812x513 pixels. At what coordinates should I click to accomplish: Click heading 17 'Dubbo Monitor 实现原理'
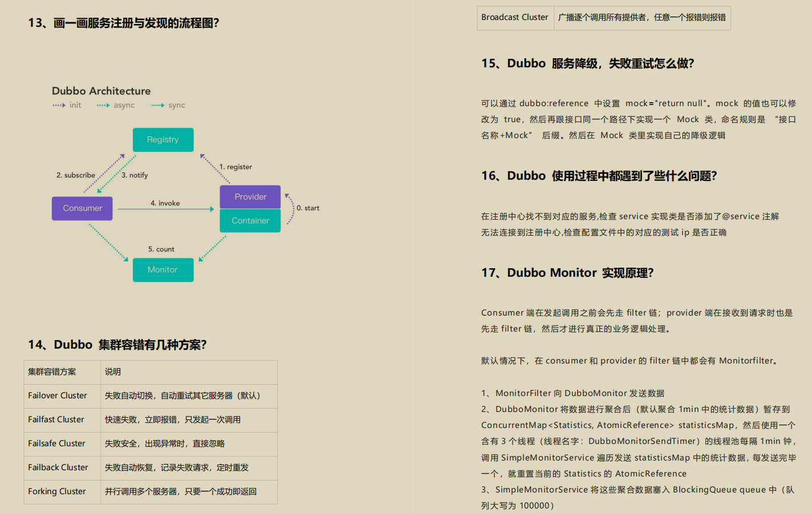pos(567,273)
